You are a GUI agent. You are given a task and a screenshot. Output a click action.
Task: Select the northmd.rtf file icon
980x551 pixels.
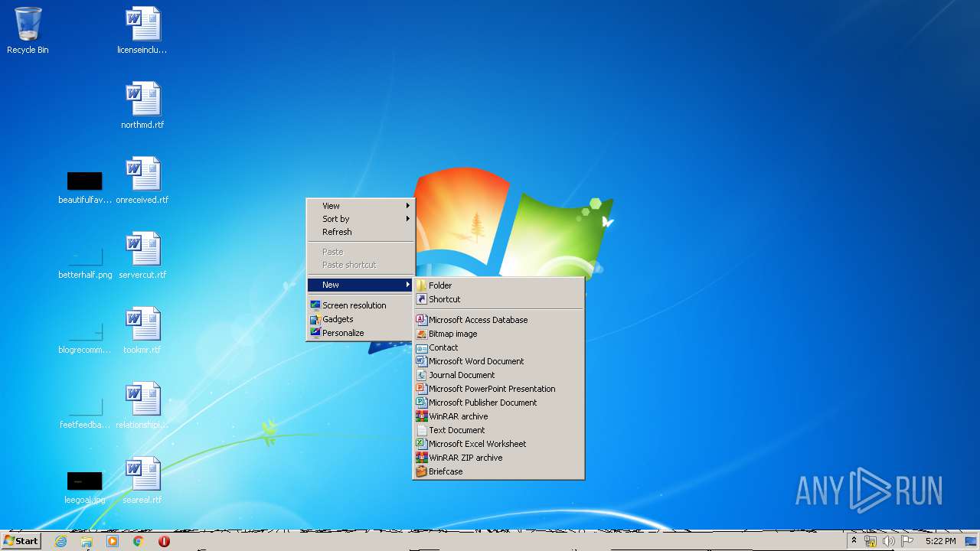[x=142, y=106]
